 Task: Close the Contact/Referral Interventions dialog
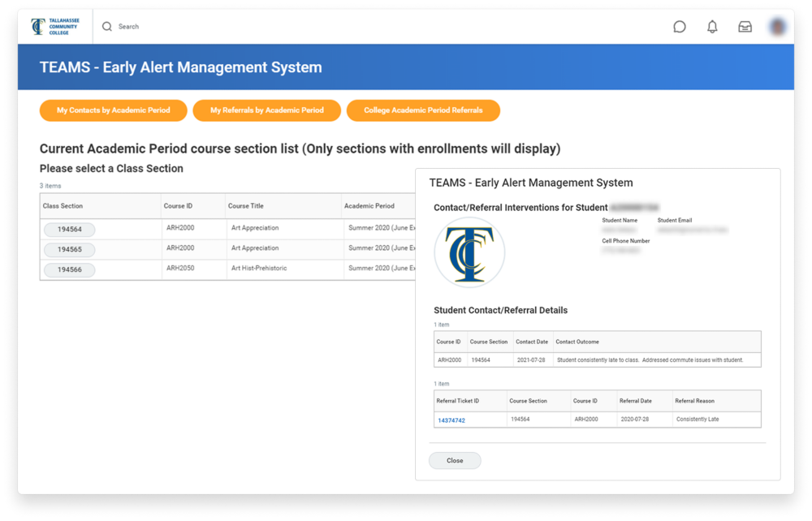tap(455, 460)
